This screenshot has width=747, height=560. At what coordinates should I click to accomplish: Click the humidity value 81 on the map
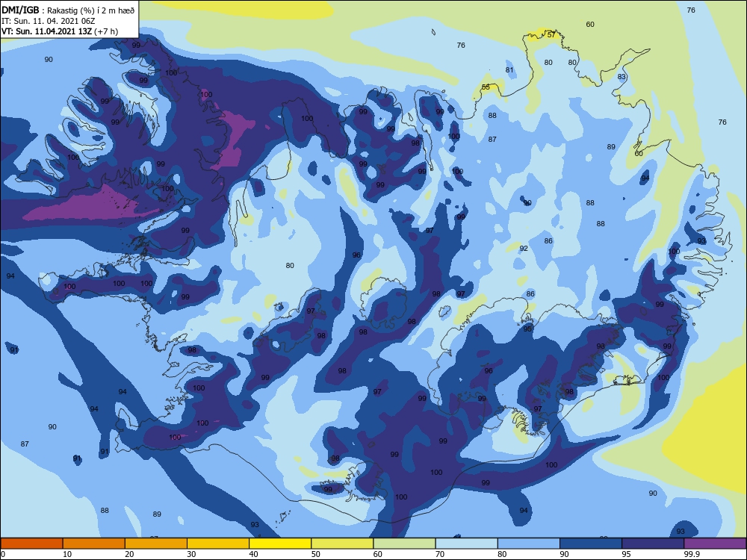(509, 70)
